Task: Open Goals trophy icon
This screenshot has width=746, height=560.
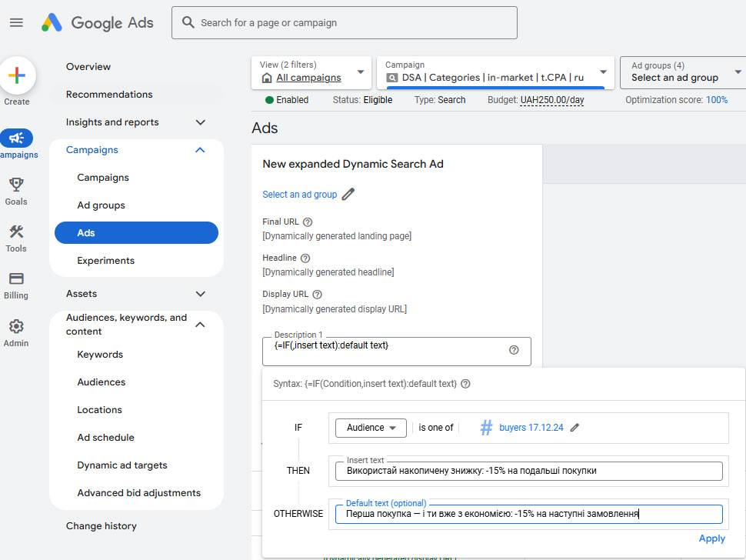Action: tap(15, 185)
